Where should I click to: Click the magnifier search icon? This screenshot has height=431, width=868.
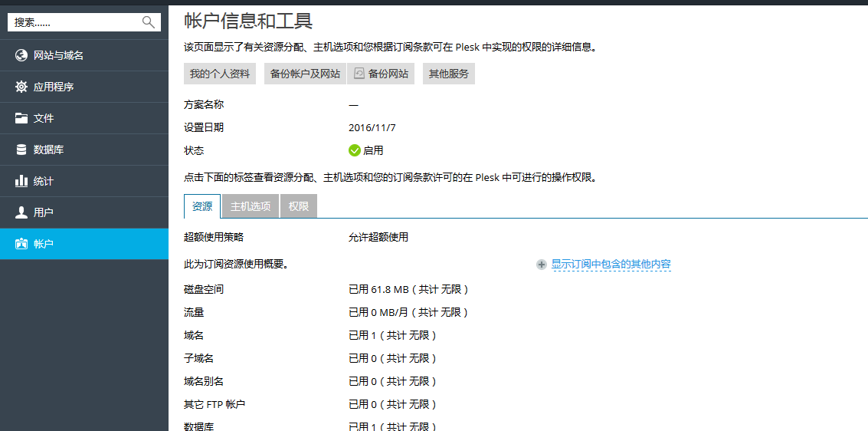point(149,22)
